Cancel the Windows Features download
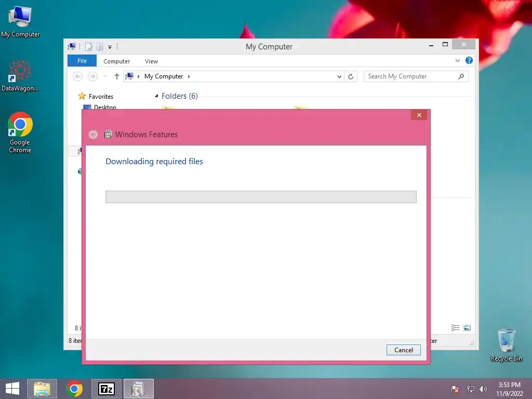 [403, 350]
